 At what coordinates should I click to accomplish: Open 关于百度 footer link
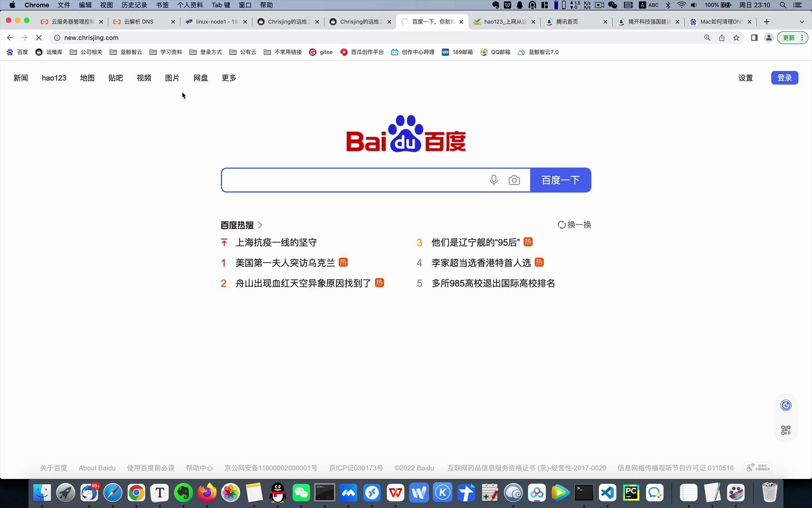(x=53, y=468)
